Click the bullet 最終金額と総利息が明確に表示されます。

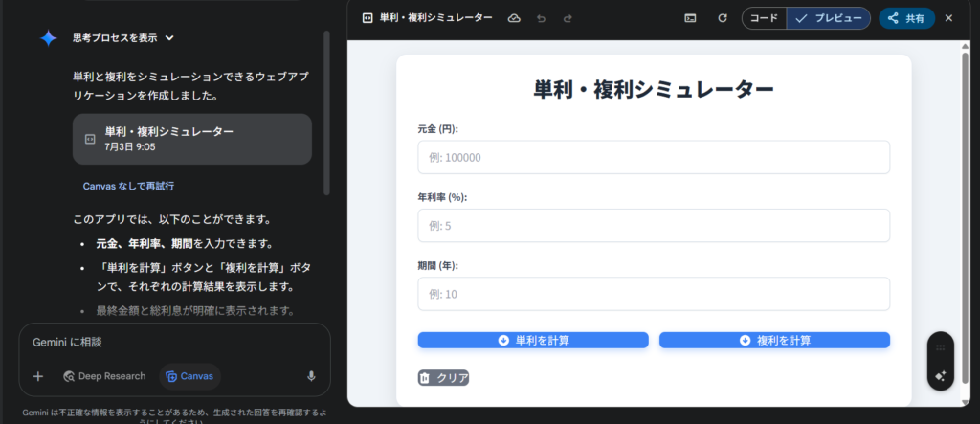click(195, 311)
